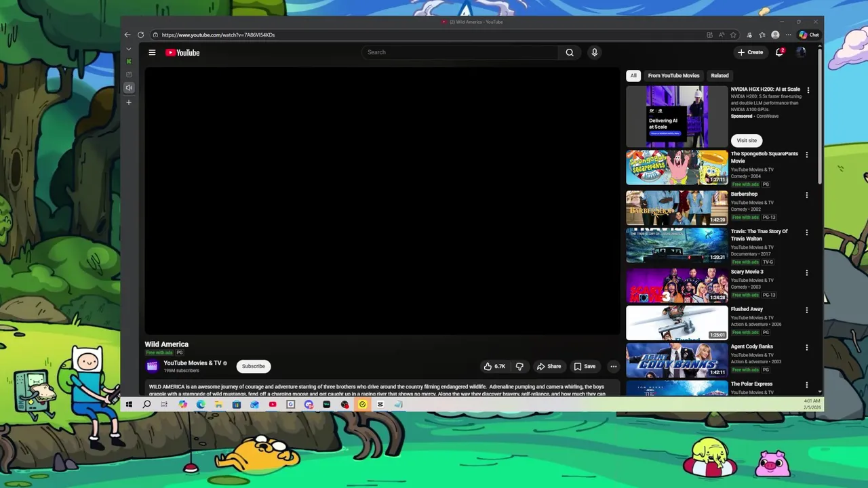The height and width of the screenshot is (488, 868).
Task: Like the Wild America video
Action: coord(494,366)
